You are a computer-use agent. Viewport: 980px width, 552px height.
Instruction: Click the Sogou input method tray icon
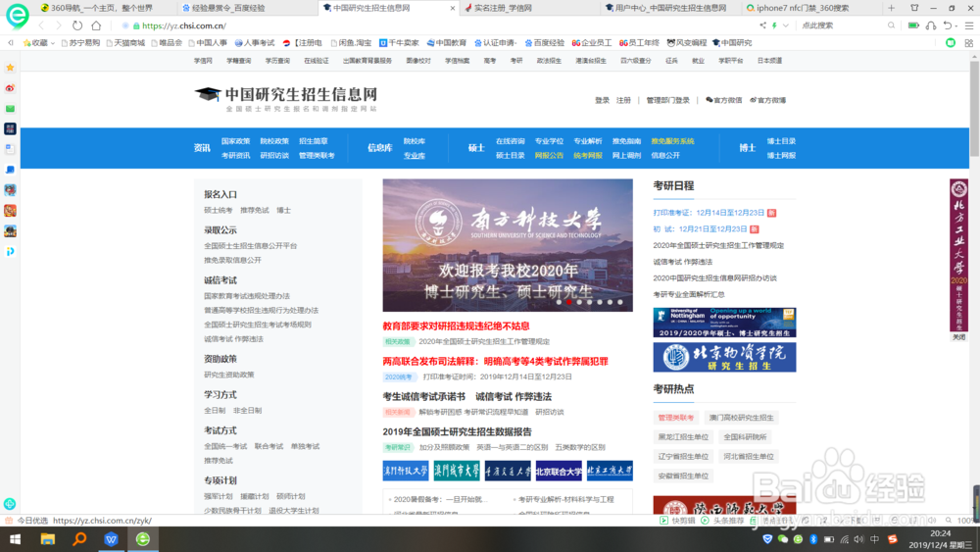click(x=893, y=539)
